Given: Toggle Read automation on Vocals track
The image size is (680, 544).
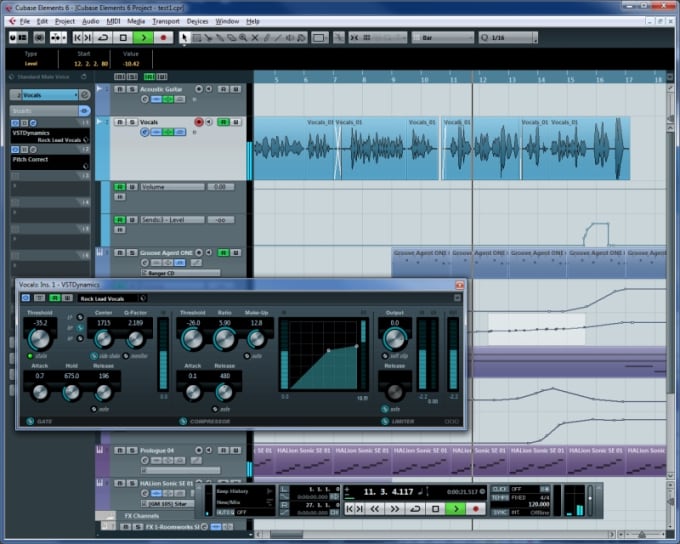Looking at the screenshot, I should click(223, 122).
